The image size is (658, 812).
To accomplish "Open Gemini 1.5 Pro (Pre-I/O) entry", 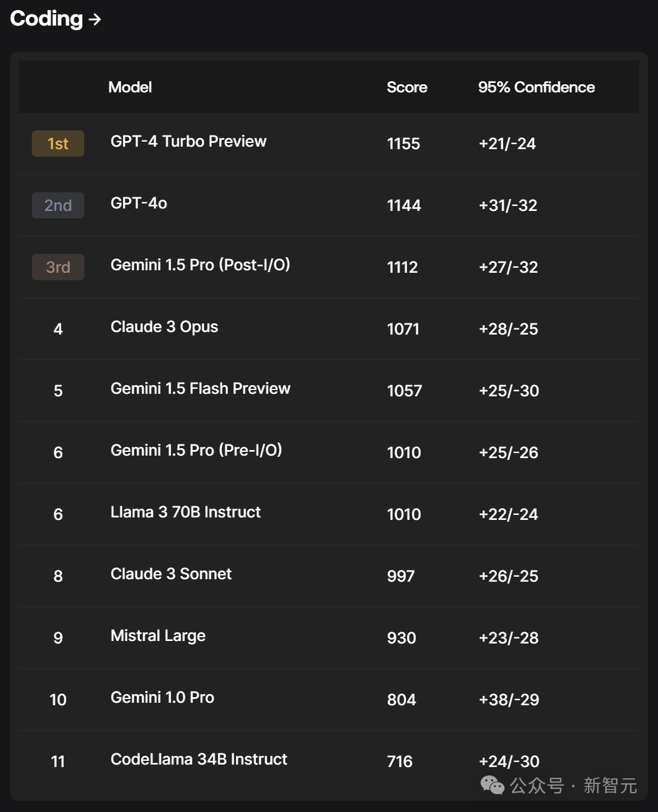I will (x=196, y=451).
